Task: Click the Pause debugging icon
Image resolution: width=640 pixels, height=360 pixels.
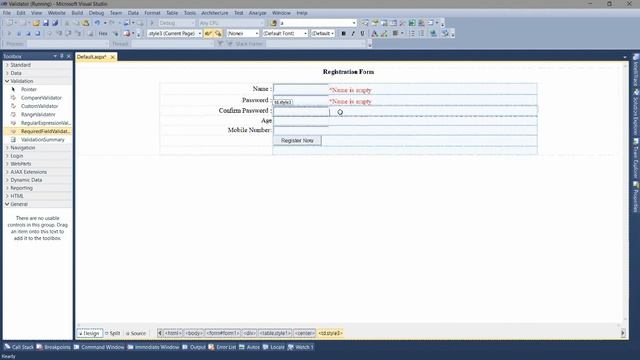Action: pyautogui.click(x=19, y=33)
